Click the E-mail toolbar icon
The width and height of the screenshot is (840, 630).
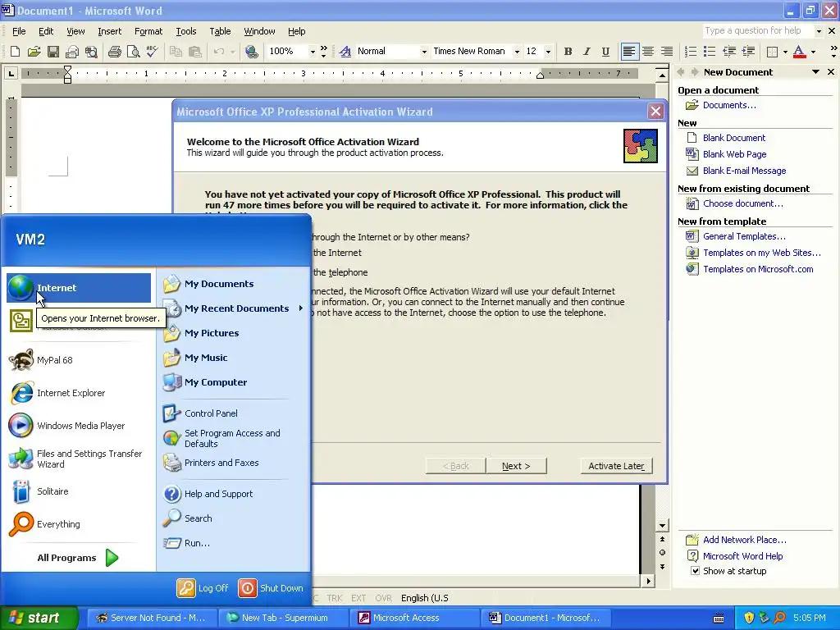click(72, 52)
